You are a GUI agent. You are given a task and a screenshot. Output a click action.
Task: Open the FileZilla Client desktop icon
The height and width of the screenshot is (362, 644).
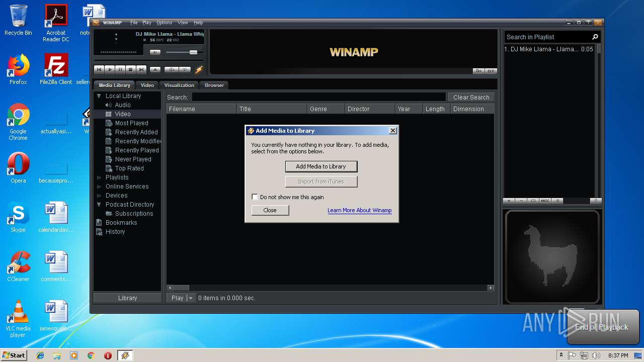tap(56, 69)
